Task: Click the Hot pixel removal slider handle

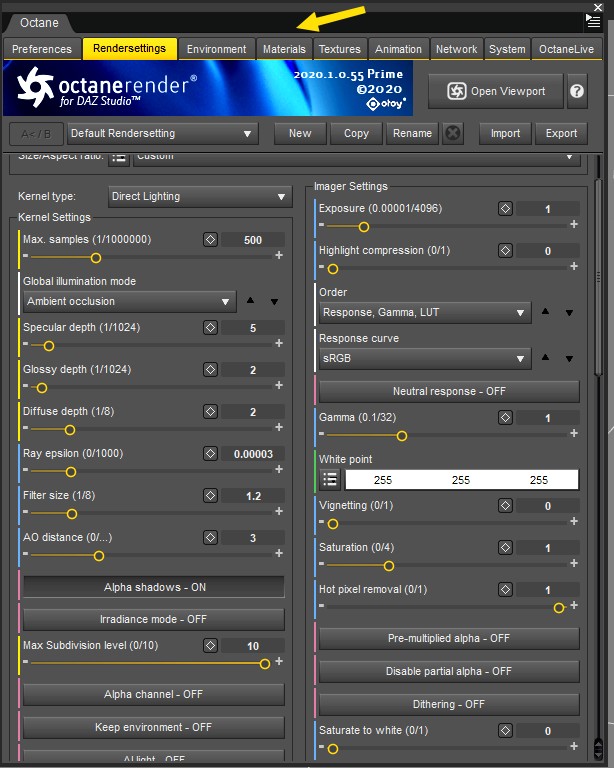Action: [x=559, y=608]
